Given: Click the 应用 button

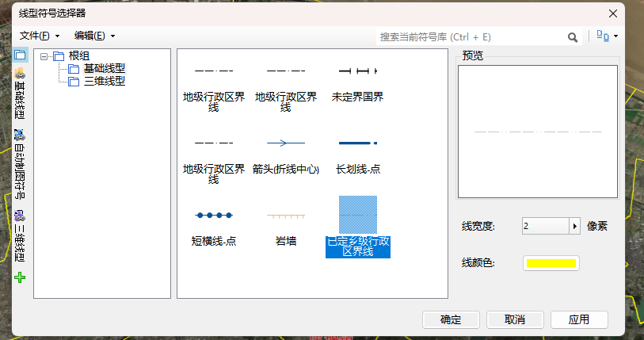Looking at the screenshot, I should [579, 319].
